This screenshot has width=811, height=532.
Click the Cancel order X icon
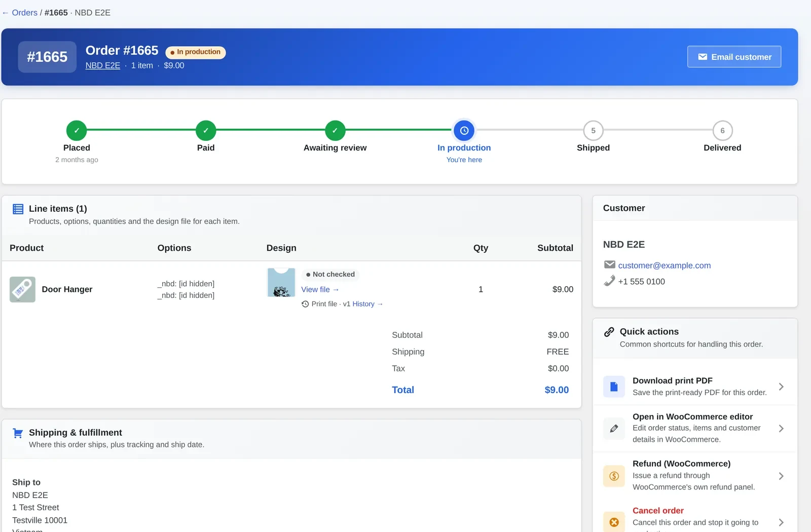pos(614,522)
